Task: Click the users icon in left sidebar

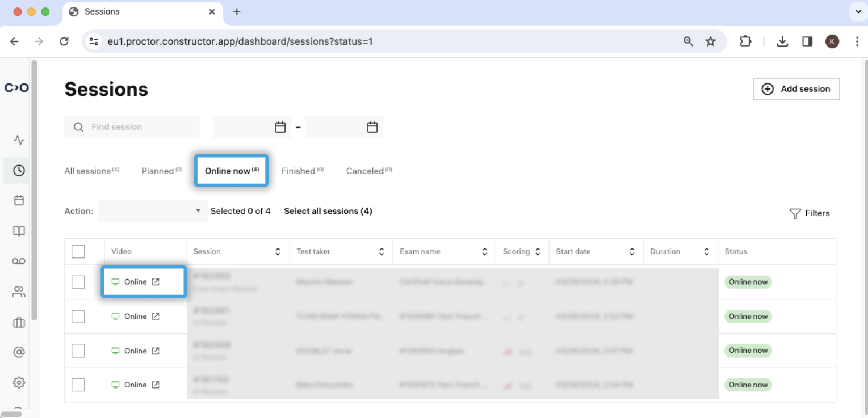Action: 19,292
